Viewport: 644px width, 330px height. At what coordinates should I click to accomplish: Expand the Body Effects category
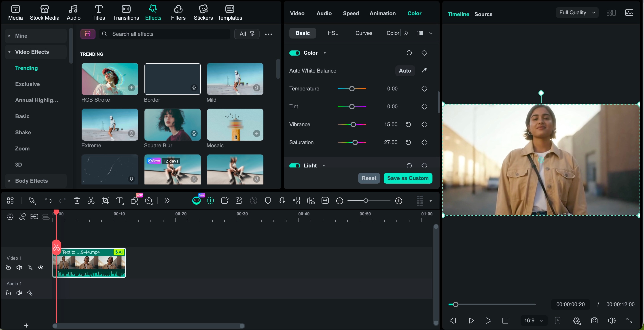[31, 181]
